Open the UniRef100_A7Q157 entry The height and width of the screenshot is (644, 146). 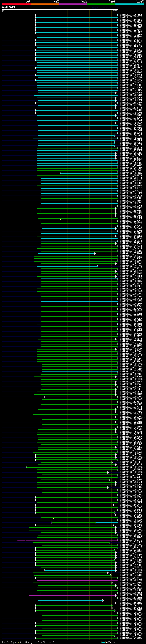coord(131,35)
